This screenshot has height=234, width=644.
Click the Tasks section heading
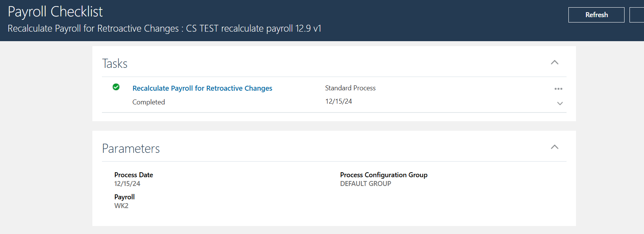click(115, 64)
